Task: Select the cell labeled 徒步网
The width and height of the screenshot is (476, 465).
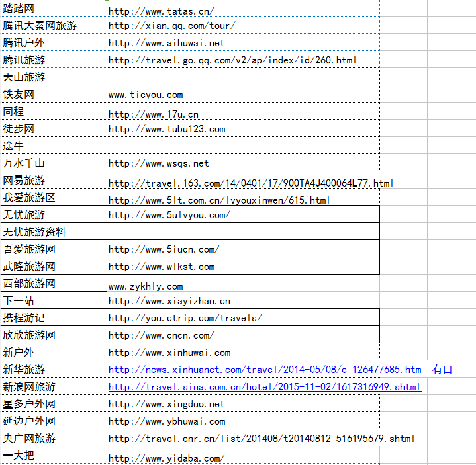Action: pyautogui.click(x=54, y=128)
